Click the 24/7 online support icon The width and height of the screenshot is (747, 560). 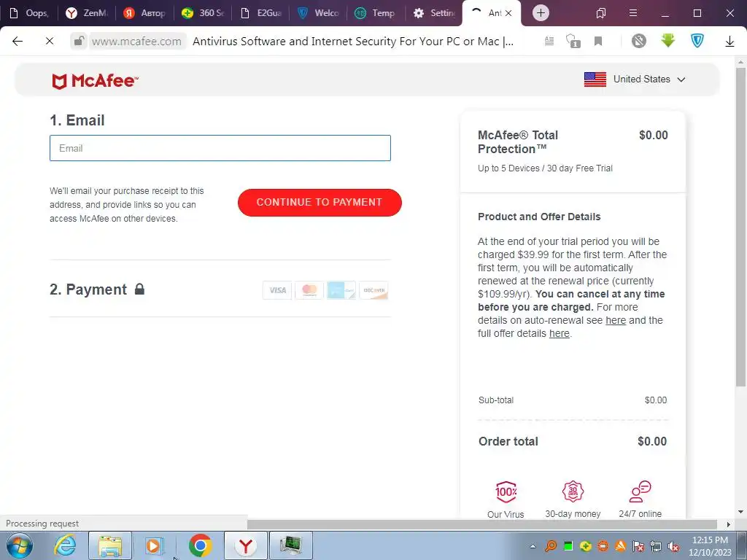click(640, 491)
